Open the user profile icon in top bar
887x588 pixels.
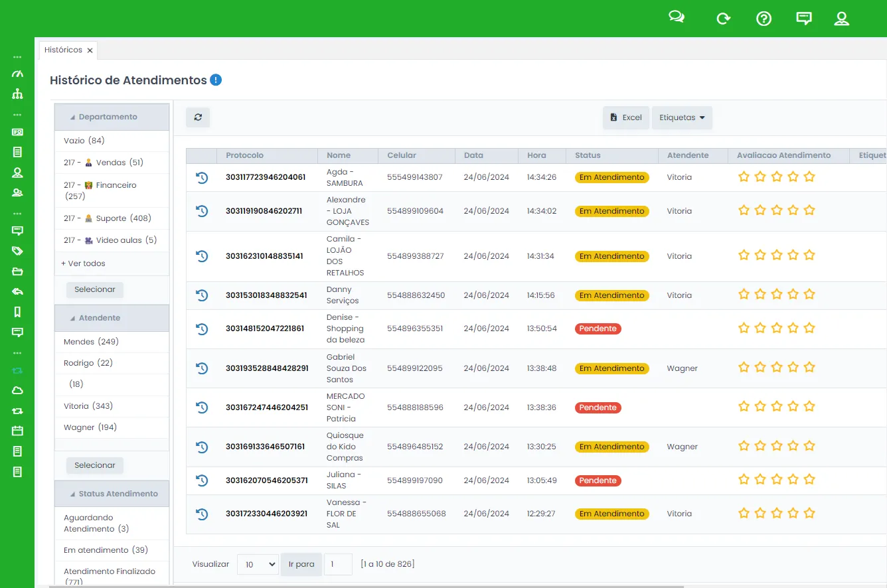(x=842, y=19)
